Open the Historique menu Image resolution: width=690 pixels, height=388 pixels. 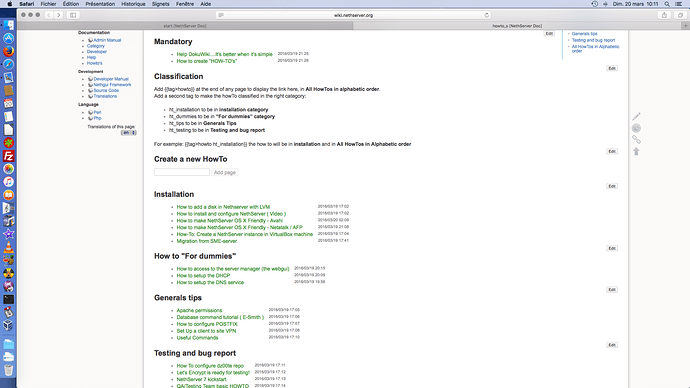[133, 4]
